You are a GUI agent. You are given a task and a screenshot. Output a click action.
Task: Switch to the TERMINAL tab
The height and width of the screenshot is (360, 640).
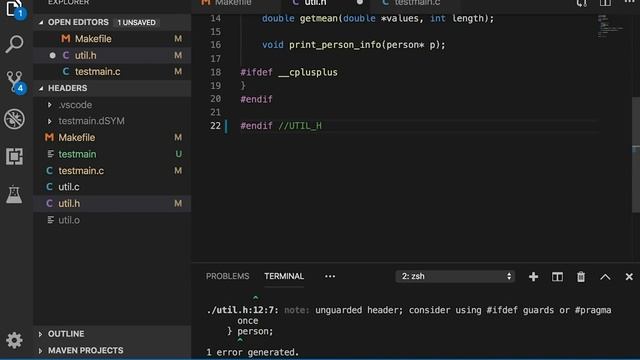284,276
